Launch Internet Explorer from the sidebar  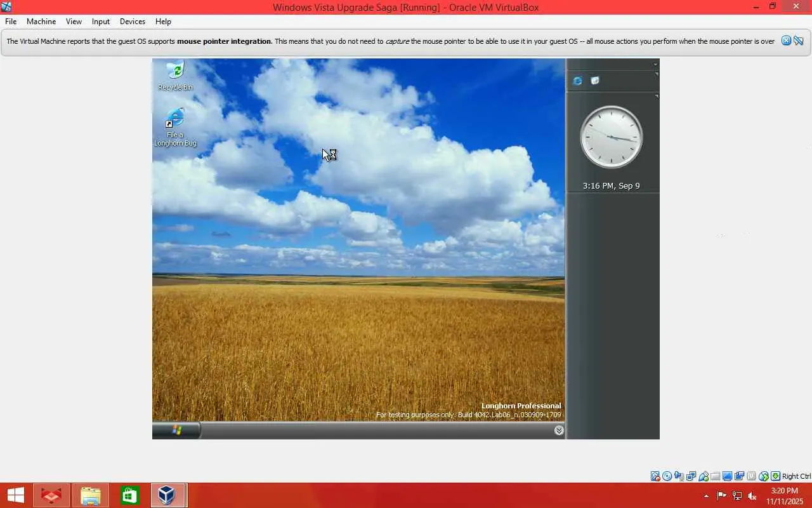[x=577, y=81]
